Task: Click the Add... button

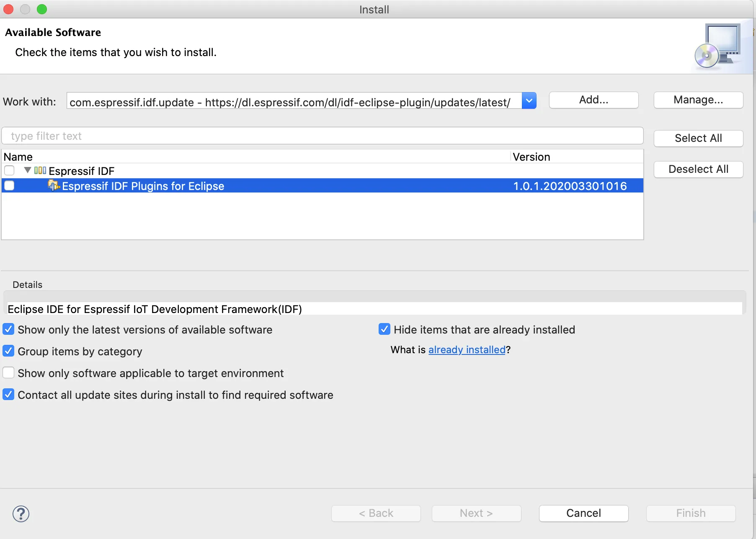Action: click(593, 100)
